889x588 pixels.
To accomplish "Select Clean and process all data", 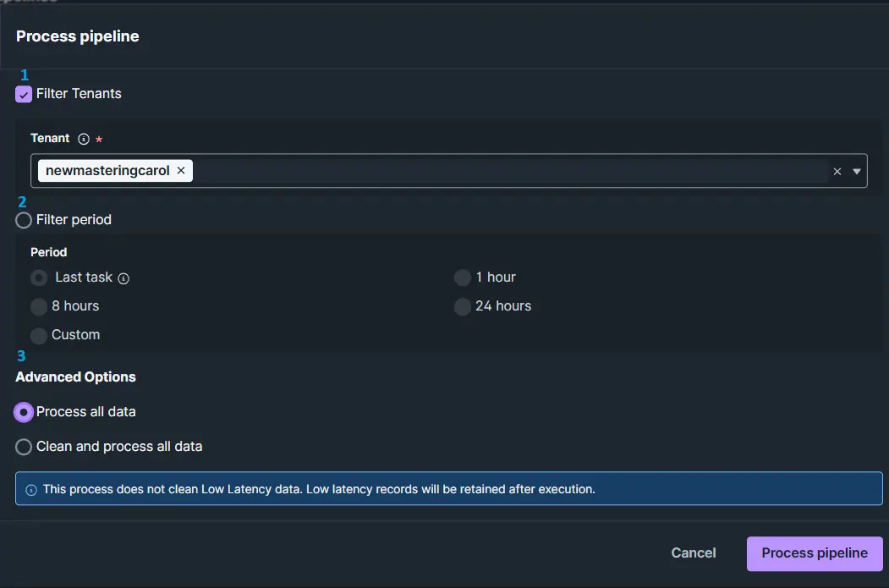I will coord(24,447).
